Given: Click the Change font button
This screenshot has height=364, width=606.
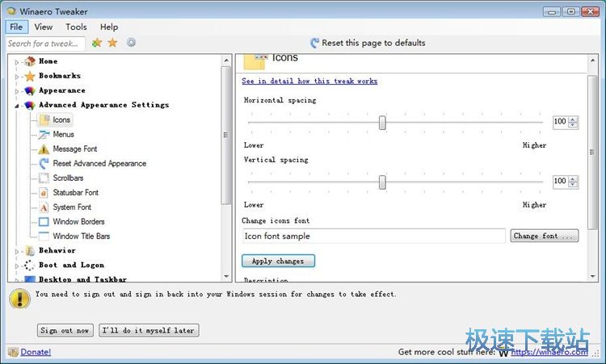Looking at the screenshot, I should (x=544, y=236).
